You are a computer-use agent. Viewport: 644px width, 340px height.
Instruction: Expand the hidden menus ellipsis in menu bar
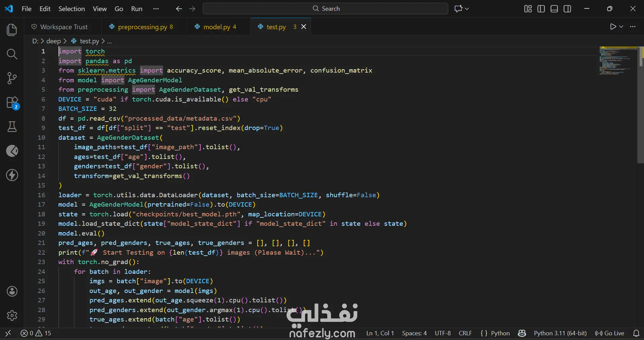tap(156, 9)
